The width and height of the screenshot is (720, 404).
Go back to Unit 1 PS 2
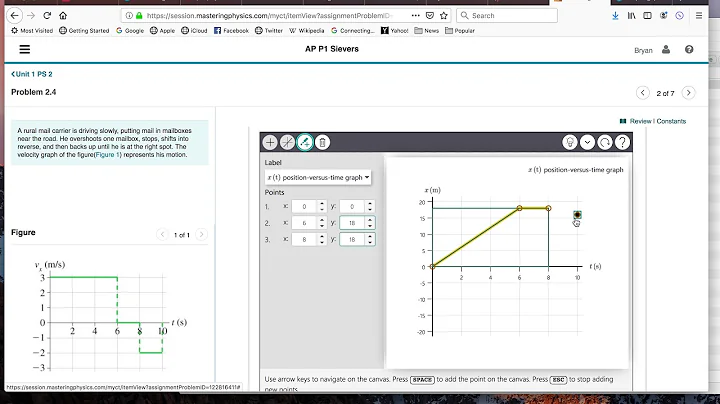[32, 74]
